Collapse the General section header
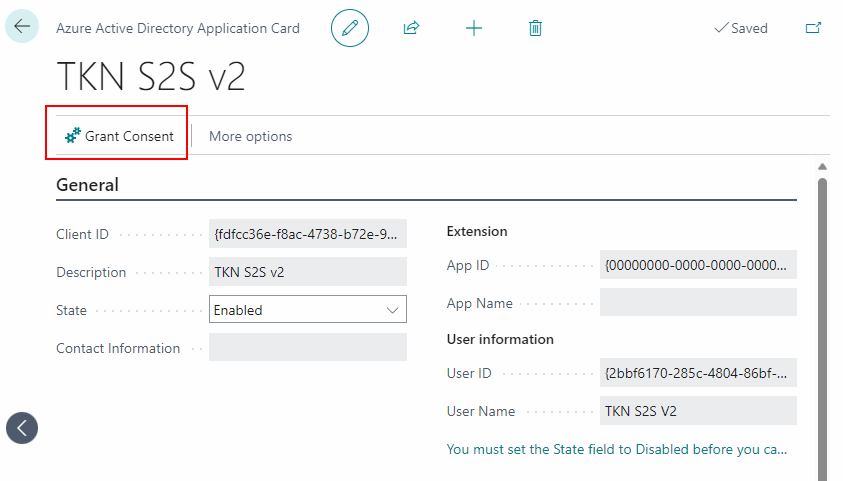This screenshot has height=481, width=843. point(88,185)
